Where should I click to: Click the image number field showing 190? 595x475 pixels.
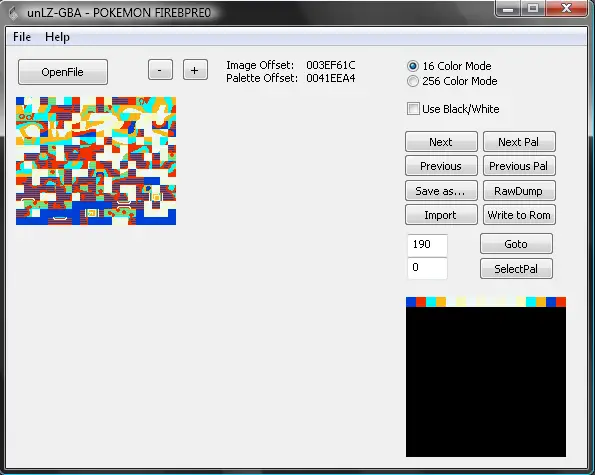[x=427, y=245]
